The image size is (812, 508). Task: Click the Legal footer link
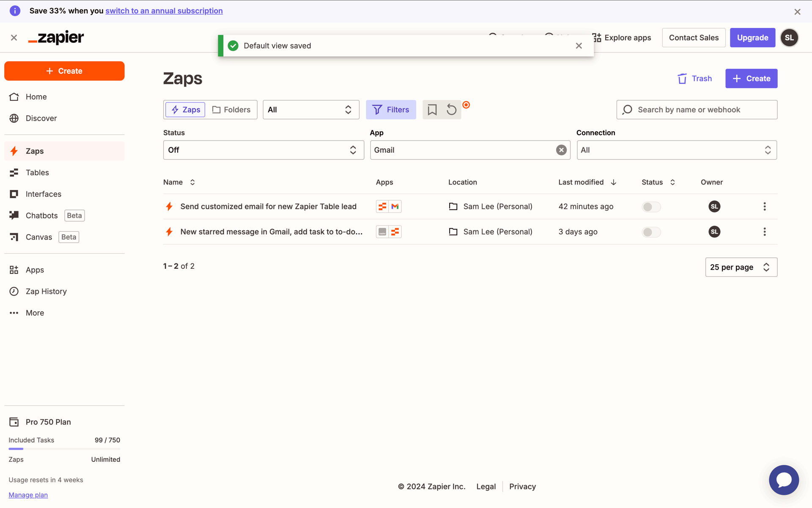point(486,486)
